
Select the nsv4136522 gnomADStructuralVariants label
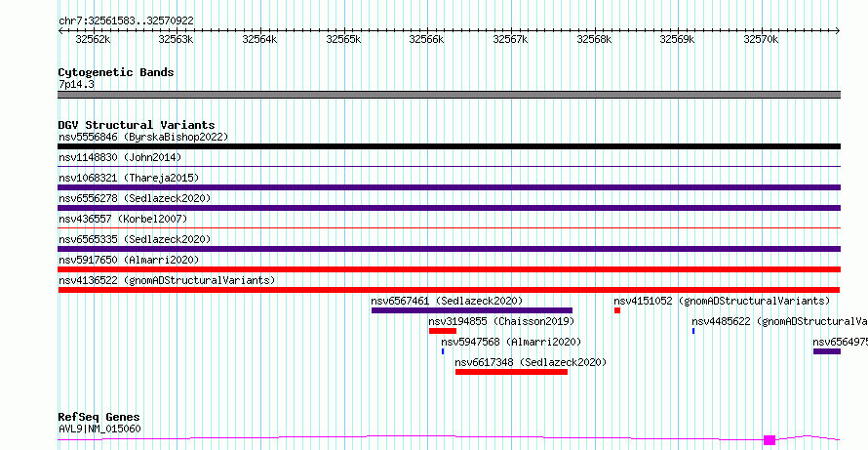click(167, 280)
